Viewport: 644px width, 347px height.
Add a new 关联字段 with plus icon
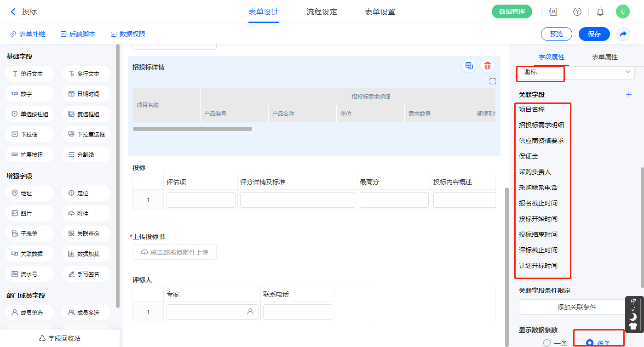[629, 94]
